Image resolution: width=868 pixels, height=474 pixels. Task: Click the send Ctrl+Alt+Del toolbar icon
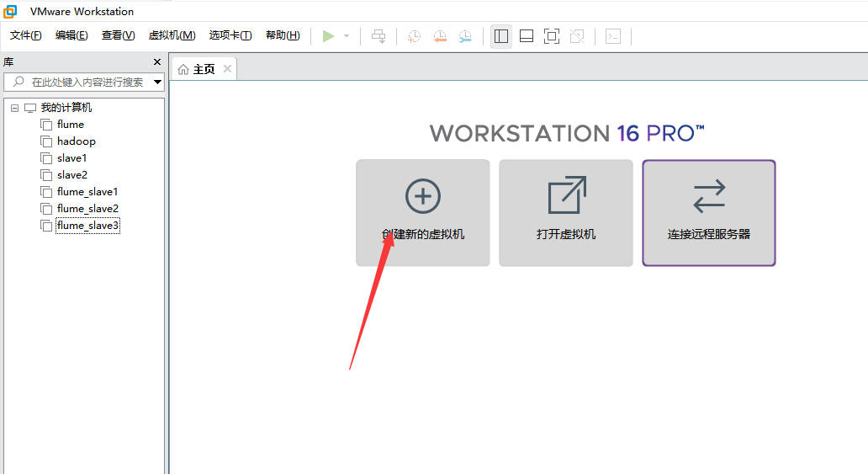pos(378,36)
